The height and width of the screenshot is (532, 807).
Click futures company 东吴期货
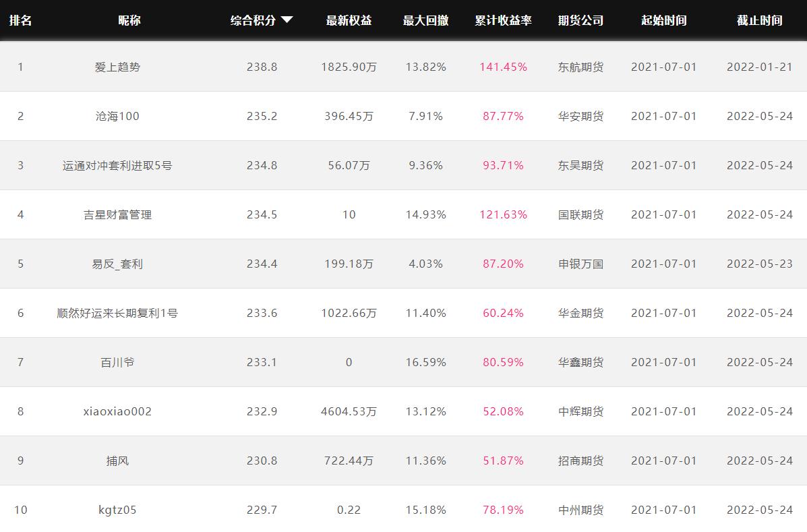[x=580, y=166]
